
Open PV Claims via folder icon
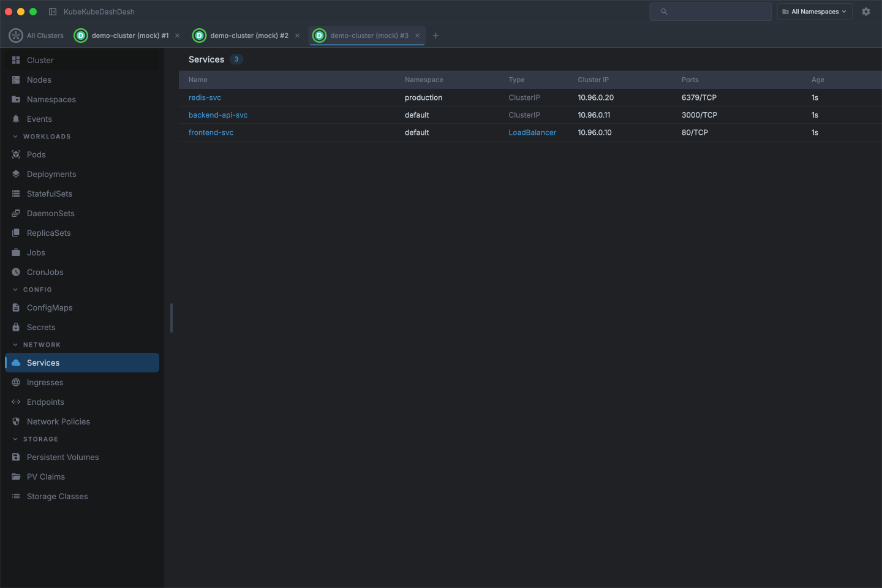[16, 477]
